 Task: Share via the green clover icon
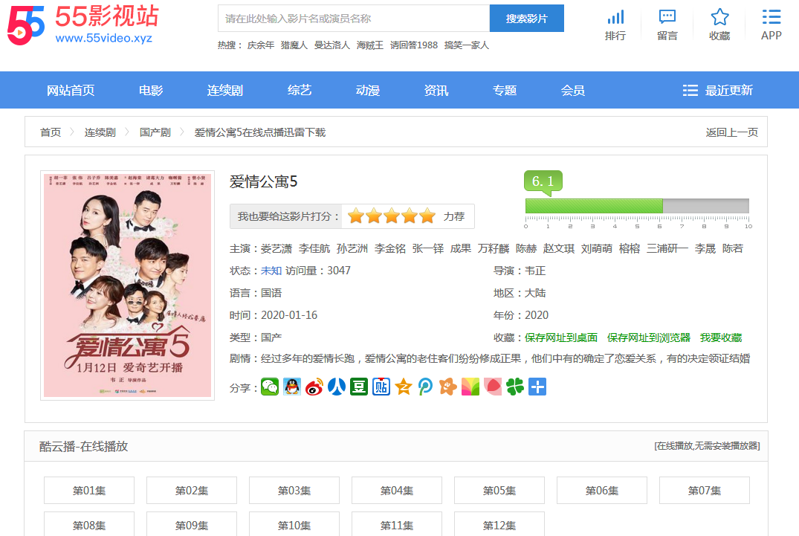point(515,387)
